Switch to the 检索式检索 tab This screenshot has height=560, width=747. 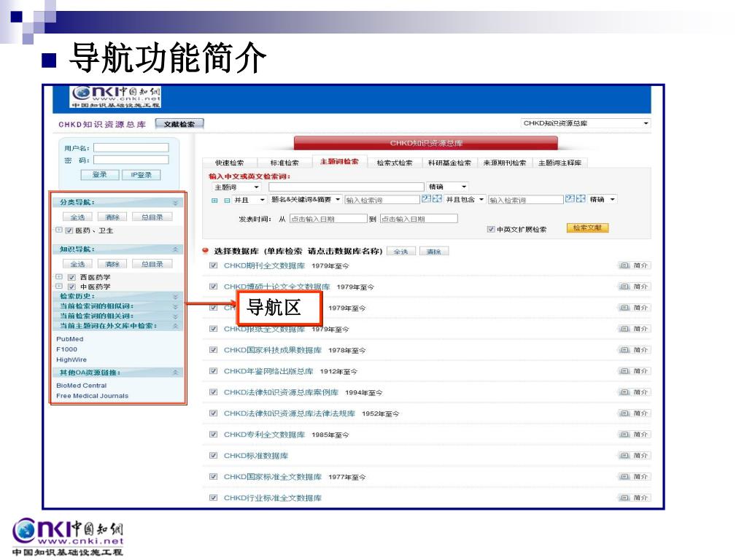tap(395, 163)
